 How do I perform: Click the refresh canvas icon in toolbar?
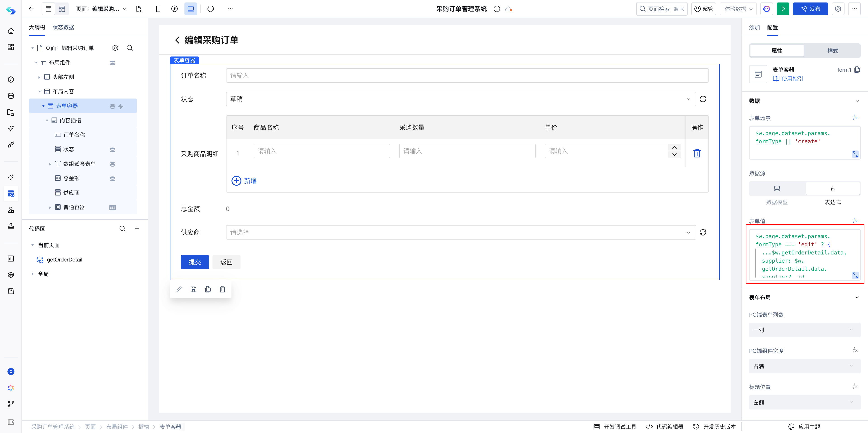211,9
